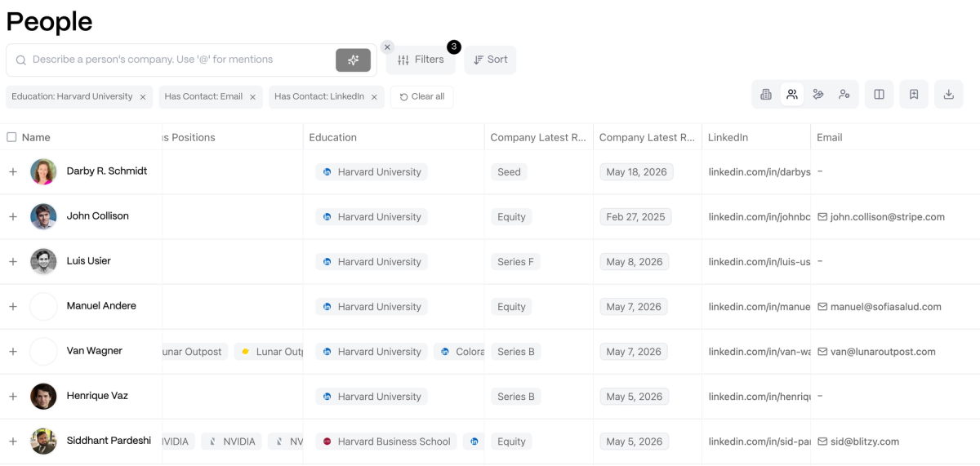Click the name Luis Usier
The width and height of the screenshot is (980, 466).
(x=89, y=260)
